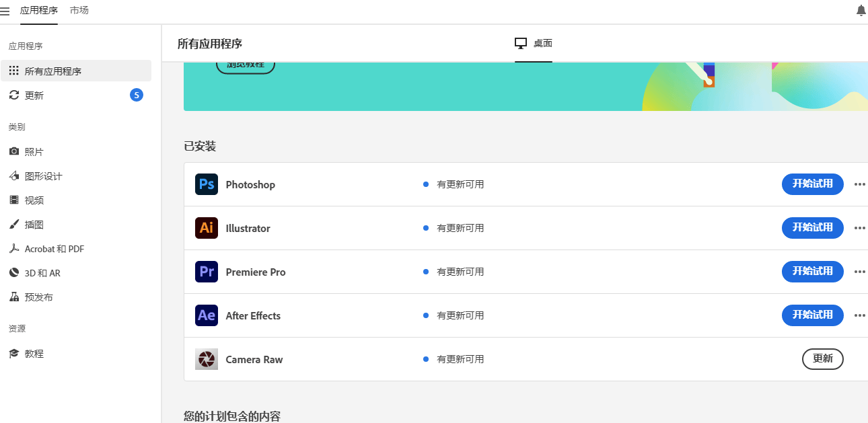Screen dimensions: 868x423
Task: Click the graphic design icon beside 图形设计
Action: click(14, 176)
